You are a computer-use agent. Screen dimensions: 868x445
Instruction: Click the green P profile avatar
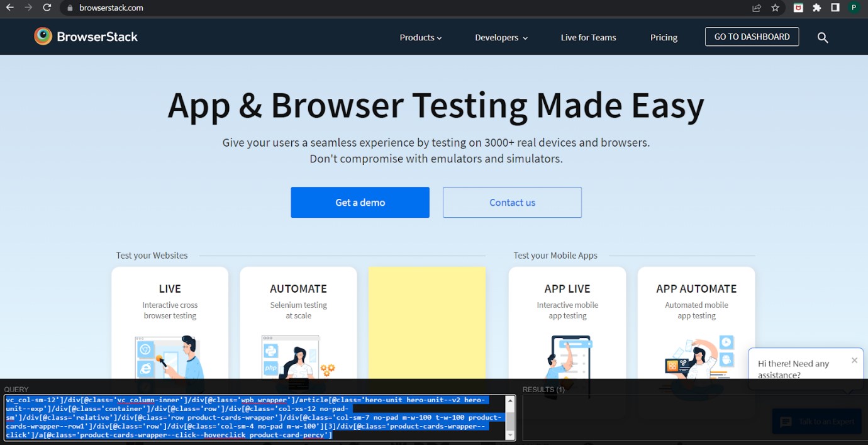coord(854,8)
